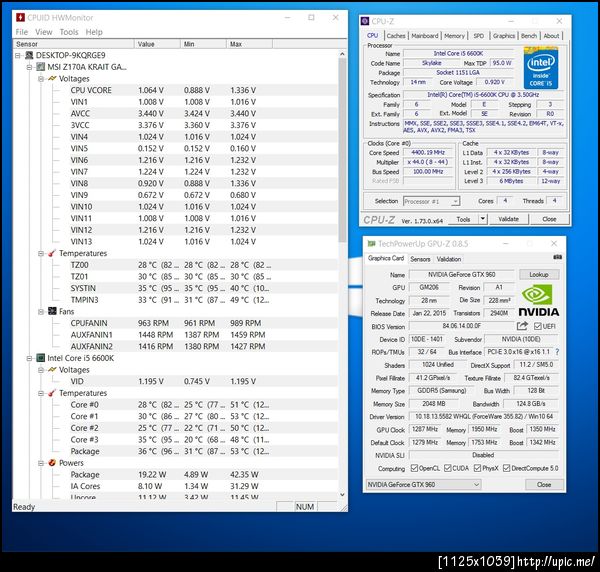600x572 pixels.
Task: Click the thermometer icon beside CPU Temperatures
Action: pos(52,393)
